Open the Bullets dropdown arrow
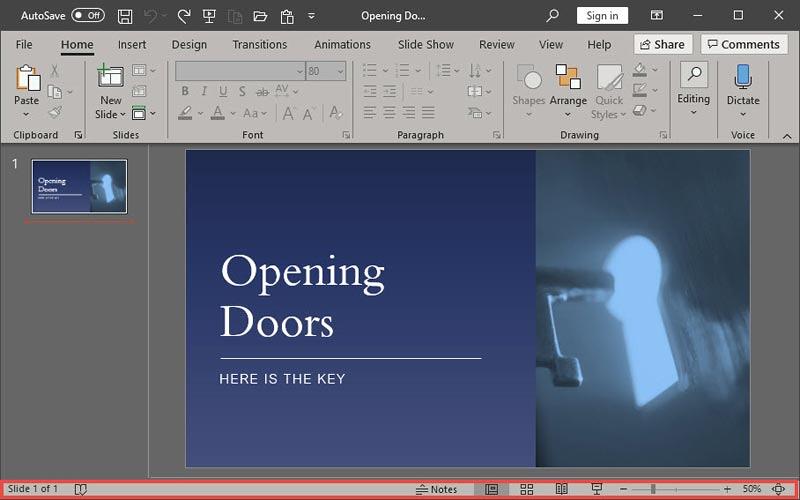 (x=386, y=70)
